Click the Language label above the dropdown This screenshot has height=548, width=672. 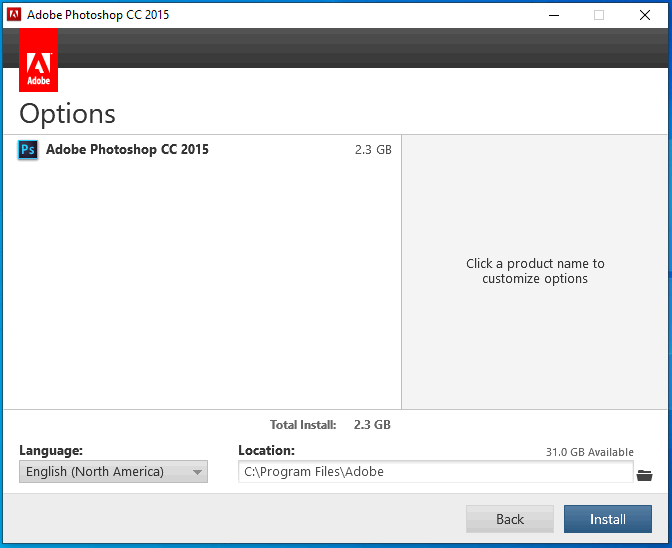pos(51,451)
